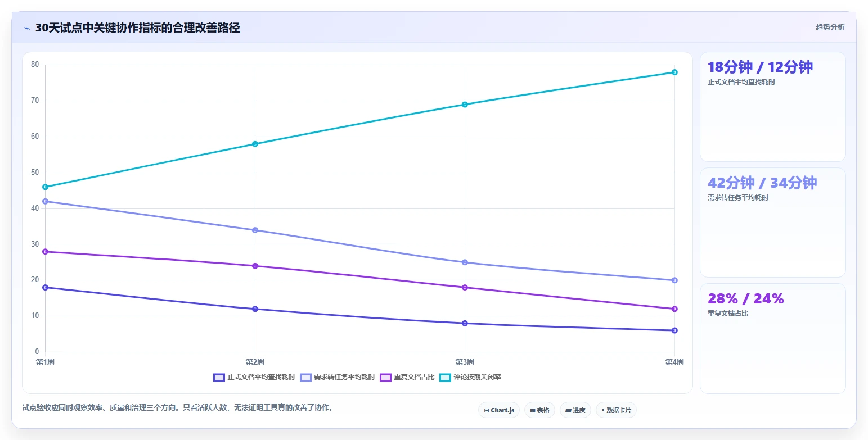Click 需求转任务平均耗时 data point at 第2周
868x440 pixels.
[x=255, y=230]
